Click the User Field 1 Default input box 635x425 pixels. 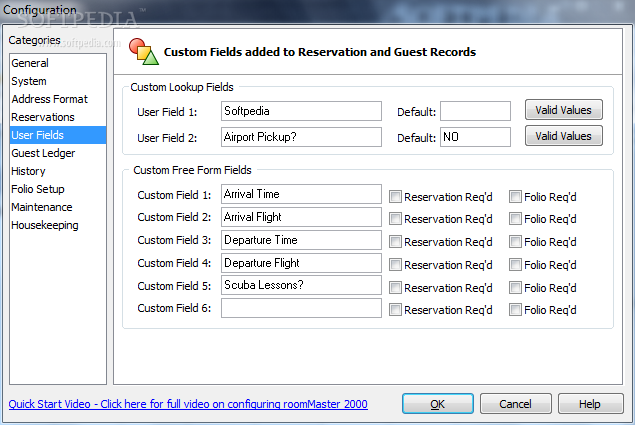pyautogui.click(x=475, y=111)
